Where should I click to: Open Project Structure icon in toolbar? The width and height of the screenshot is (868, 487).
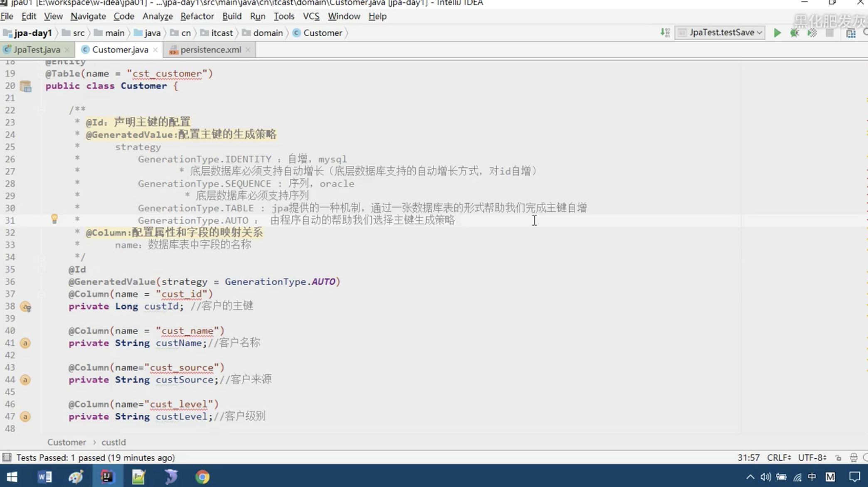[851, 33]
